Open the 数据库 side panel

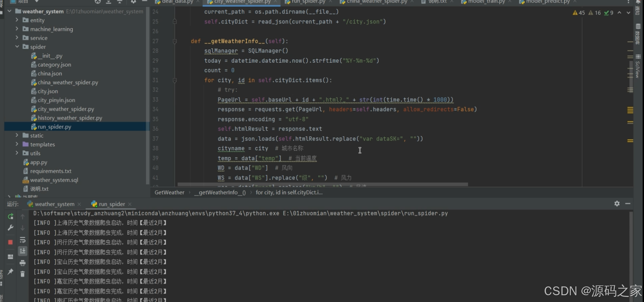coord(638,34)
